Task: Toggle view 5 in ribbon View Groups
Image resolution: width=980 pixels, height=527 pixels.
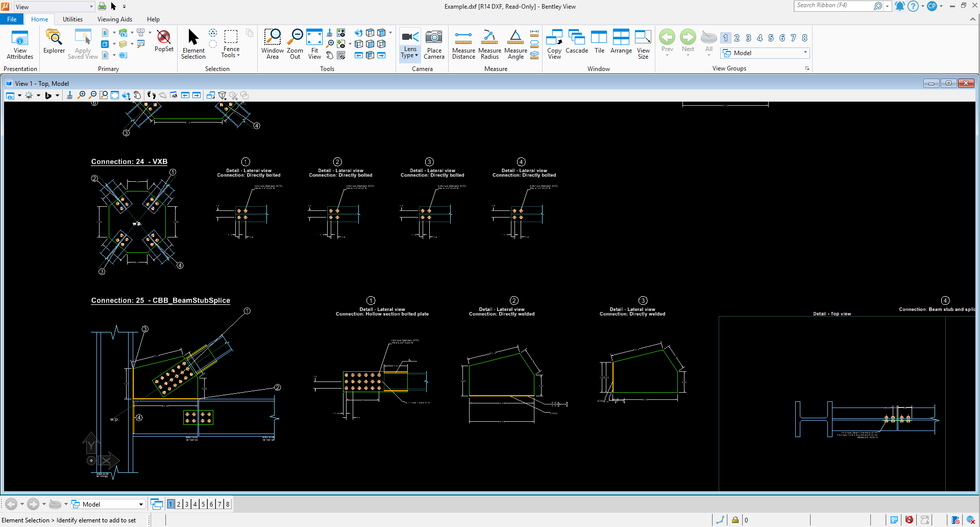Action: tap(771, 38)
